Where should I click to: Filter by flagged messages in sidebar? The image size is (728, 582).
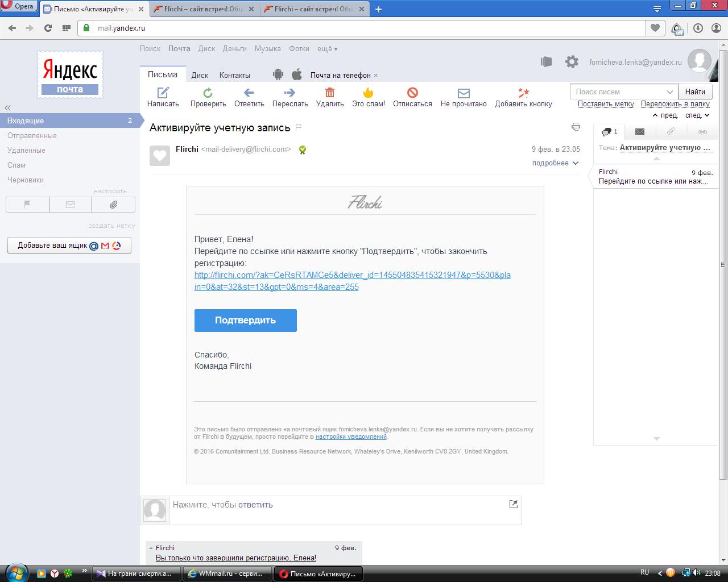click(x=27, y=205)
